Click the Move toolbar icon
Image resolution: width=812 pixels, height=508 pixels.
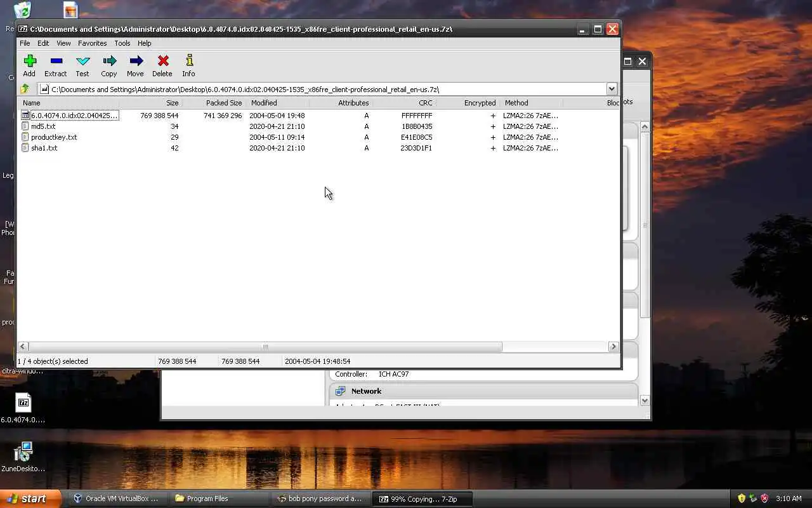point(136,62)
